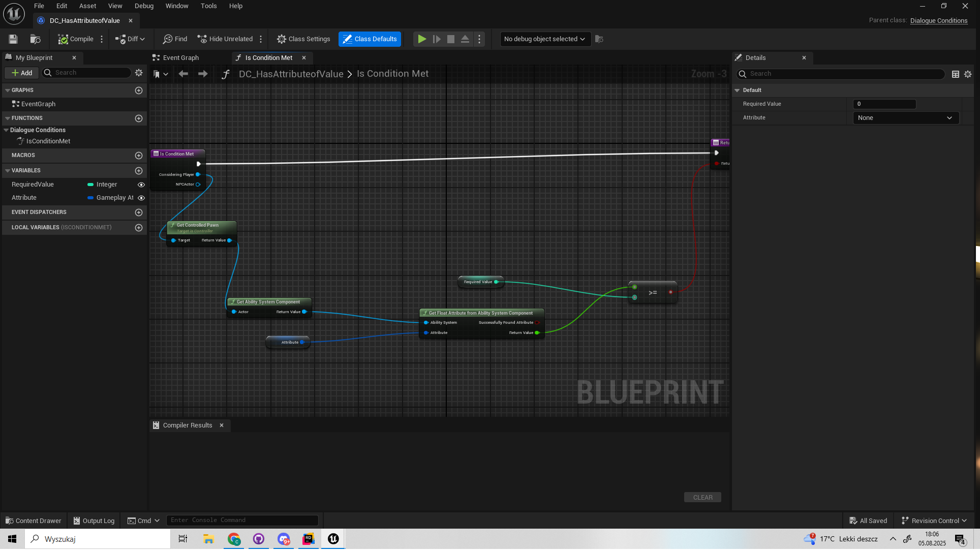Open Find in blueprint tool
Viewport: 980px width, 551px height.
pos(175,39)
